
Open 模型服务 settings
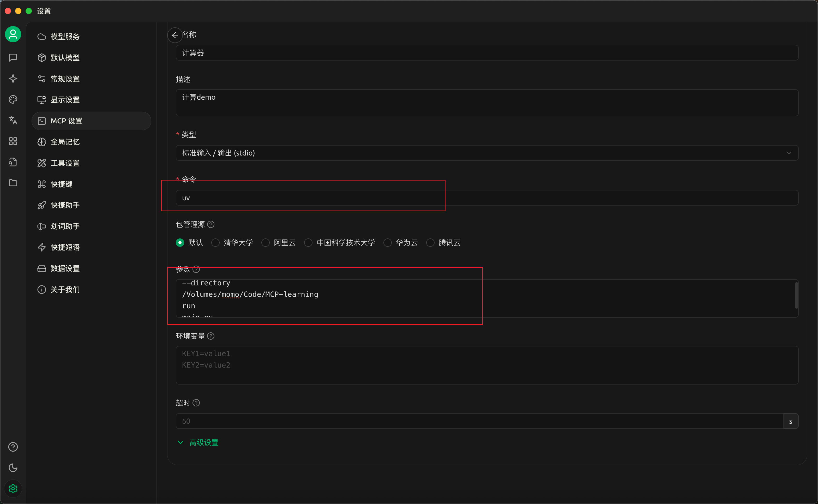(91, 37)
